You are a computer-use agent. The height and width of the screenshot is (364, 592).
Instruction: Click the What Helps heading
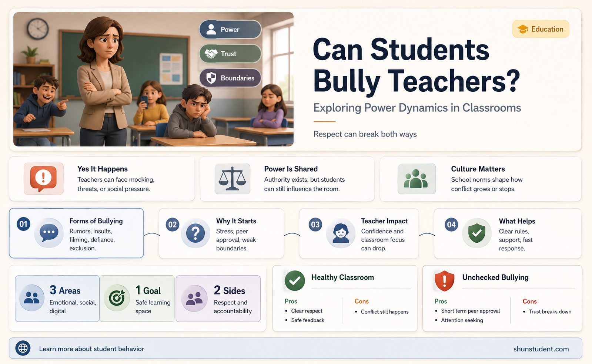pos(517,221)
